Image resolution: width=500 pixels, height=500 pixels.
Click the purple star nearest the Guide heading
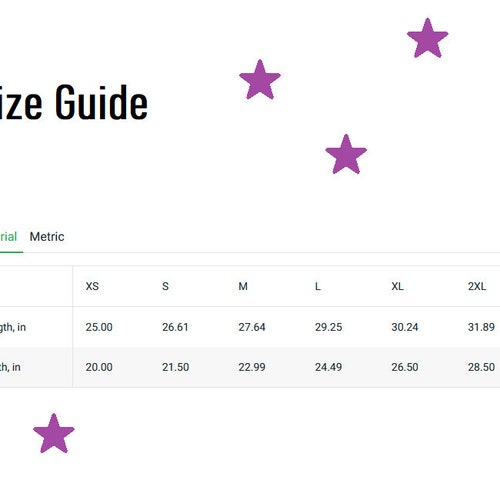tap(260, 79)
